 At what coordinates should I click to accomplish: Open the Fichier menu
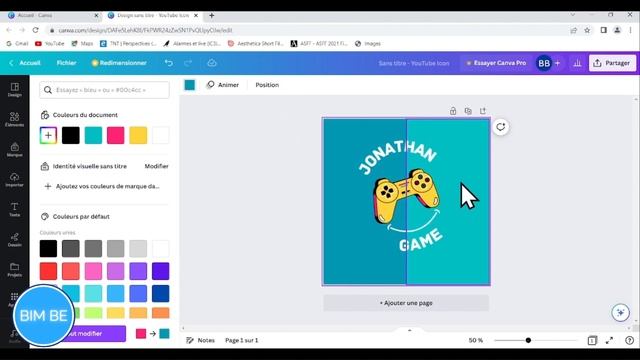coord(67,63)
